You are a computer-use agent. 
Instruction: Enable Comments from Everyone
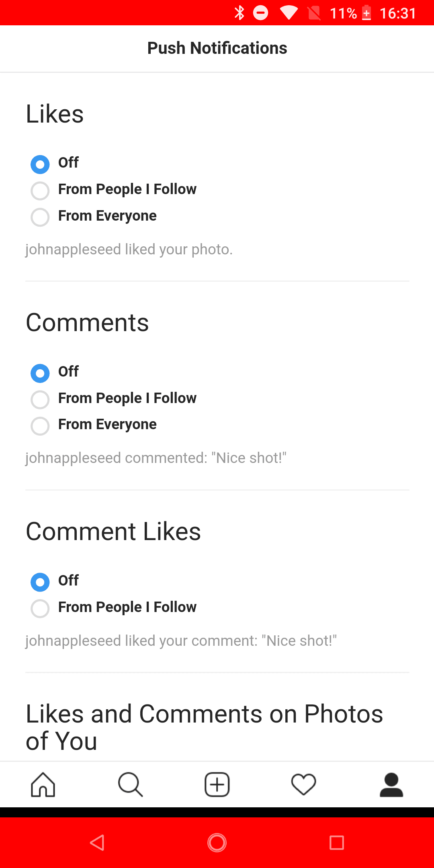pos(40,426)
